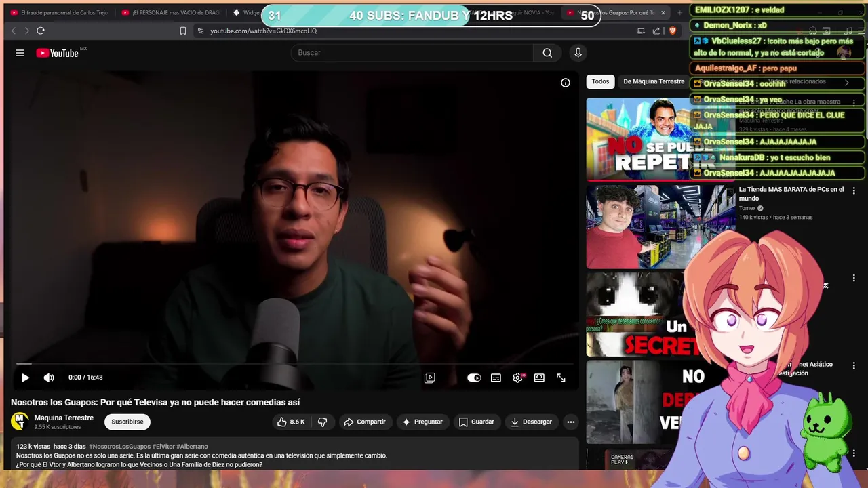Image resolution: width=868 pixels, height=488 pixels.
Task: Toggle subtitles/closed captions
Action: click(496, 378)
